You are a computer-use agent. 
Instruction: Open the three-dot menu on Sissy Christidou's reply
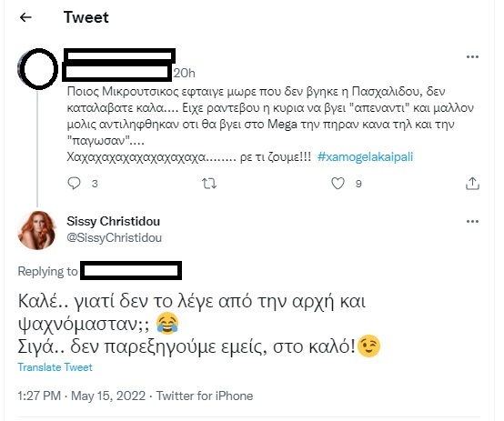[x=472, y=222]
